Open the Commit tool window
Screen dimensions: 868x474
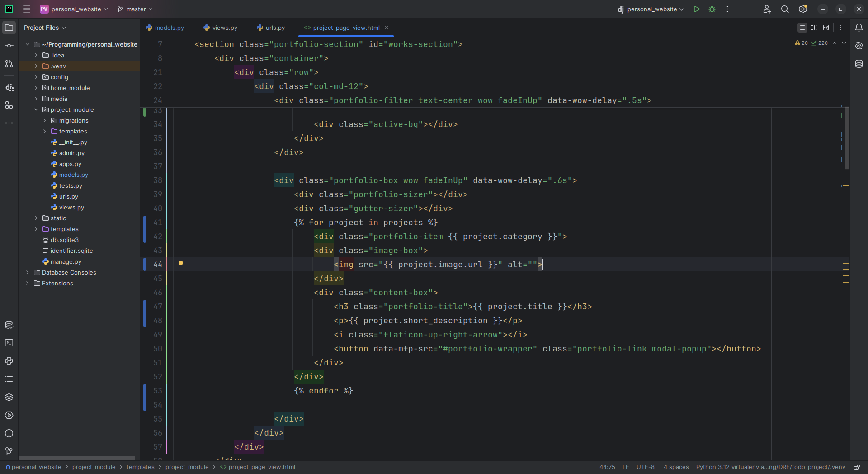pyautogui.click(x=9, y=46)
